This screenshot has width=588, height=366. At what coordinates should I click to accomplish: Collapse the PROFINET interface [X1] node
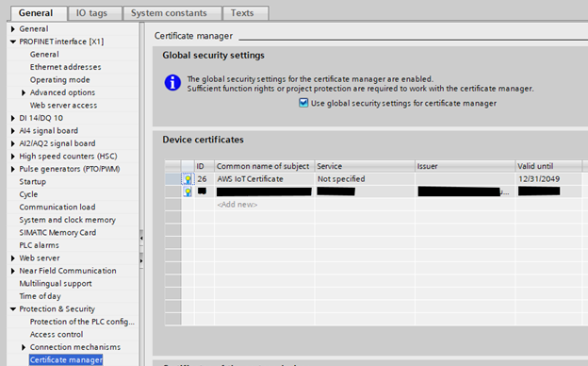[x=13, y=42]
